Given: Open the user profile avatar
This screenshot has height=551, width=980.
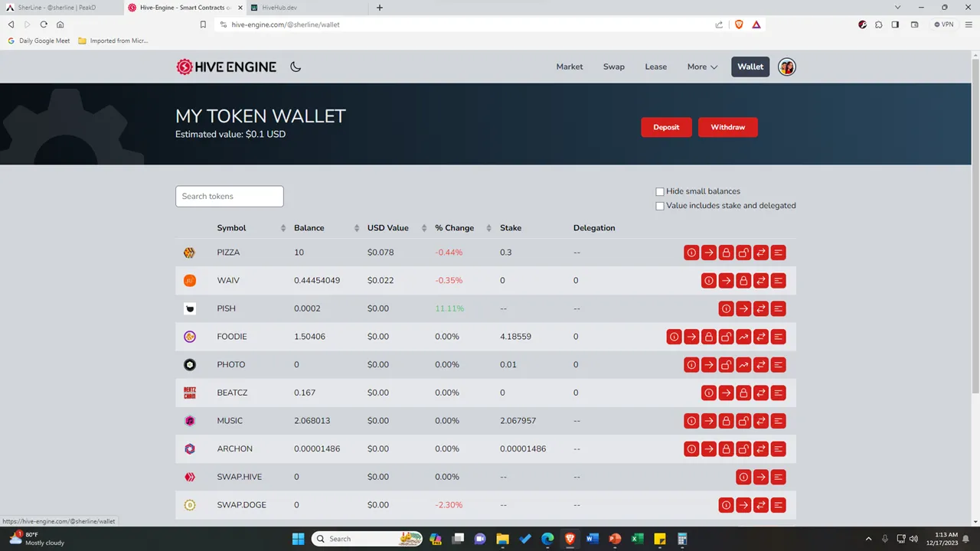Looking at the screenshot, I should tap(787, 67).
